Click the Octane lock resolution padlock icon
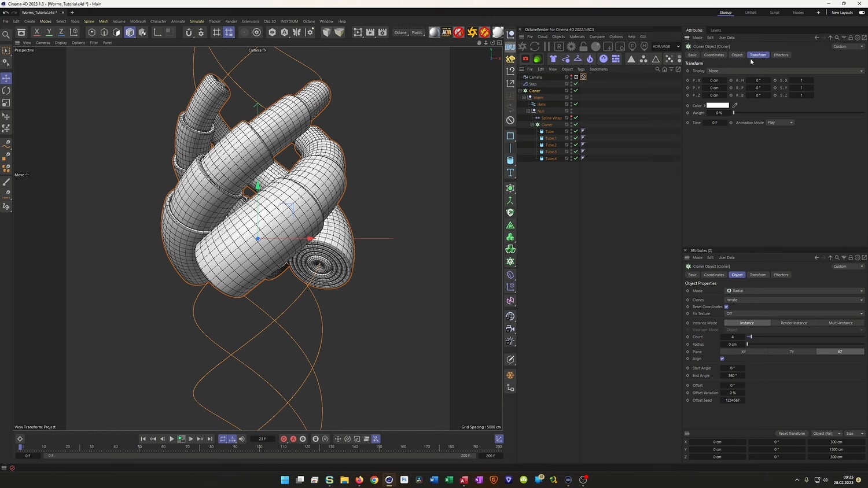 [x=583, y=46]
